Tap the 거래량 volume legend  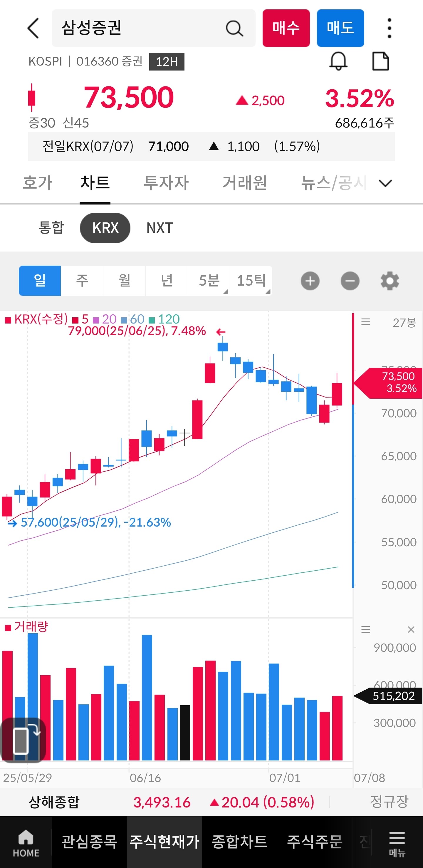(27, 627)
